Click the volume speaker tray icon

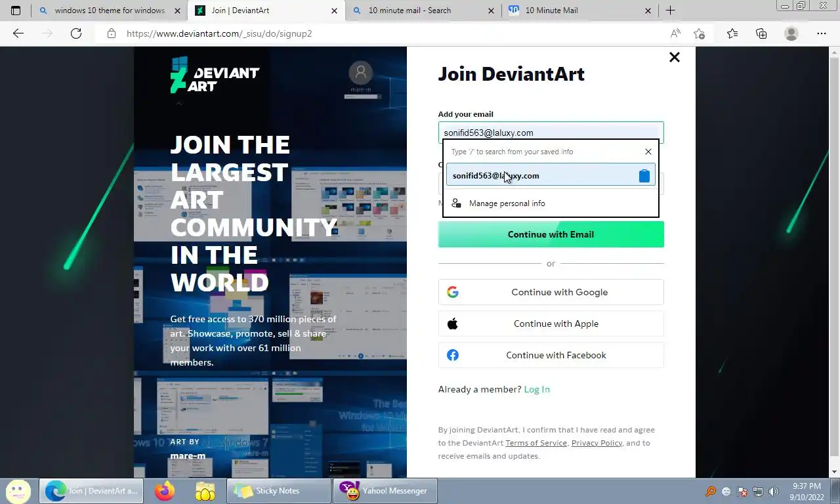click(773, 492)
